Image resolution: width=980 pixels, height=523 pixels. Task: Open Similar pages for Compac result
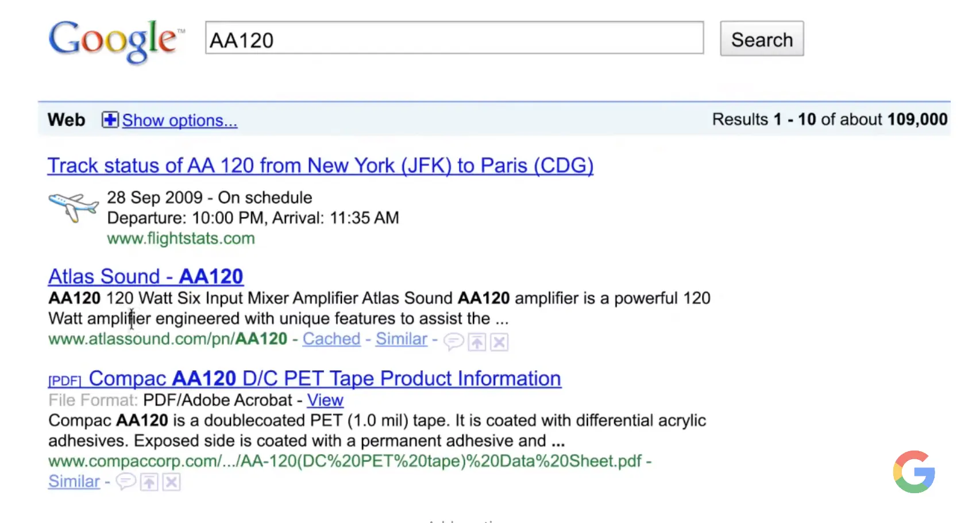click(x=74, y=482)
